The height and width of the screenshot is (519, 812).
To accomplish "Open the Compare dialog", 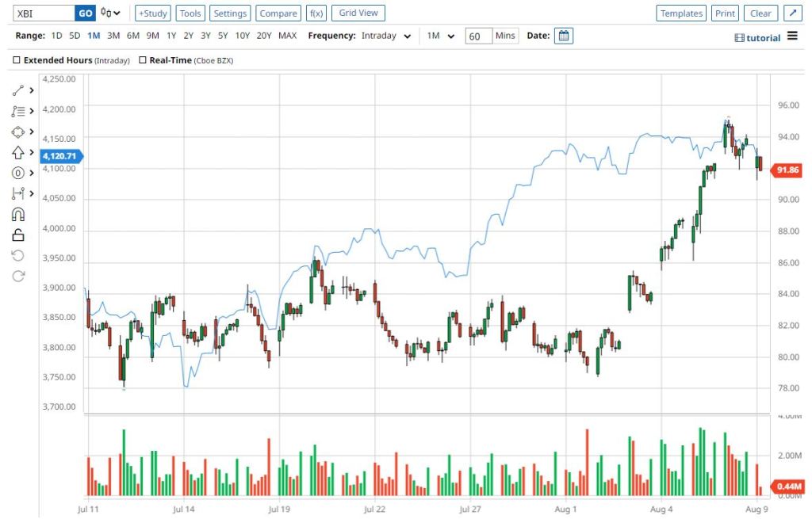I will [x=278, y=13].
